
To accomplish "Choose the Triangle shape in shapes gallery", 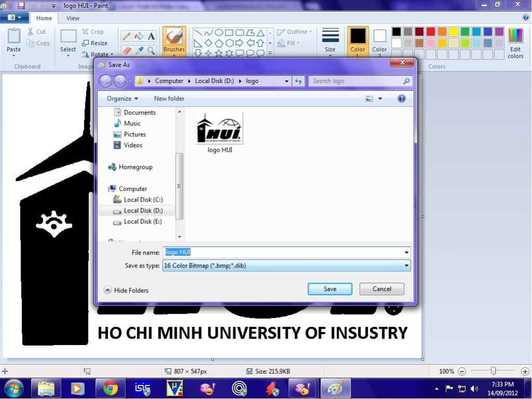I will click(261, 33).
